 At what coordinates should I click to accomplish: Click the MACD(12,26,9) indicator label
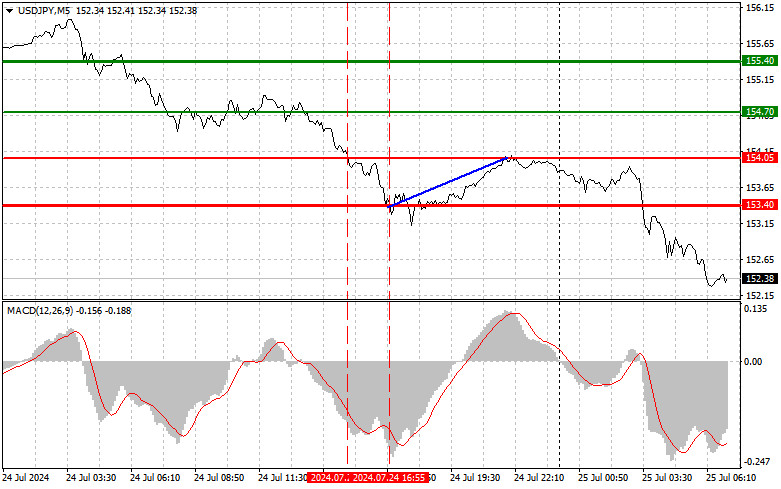click(40, 311)
